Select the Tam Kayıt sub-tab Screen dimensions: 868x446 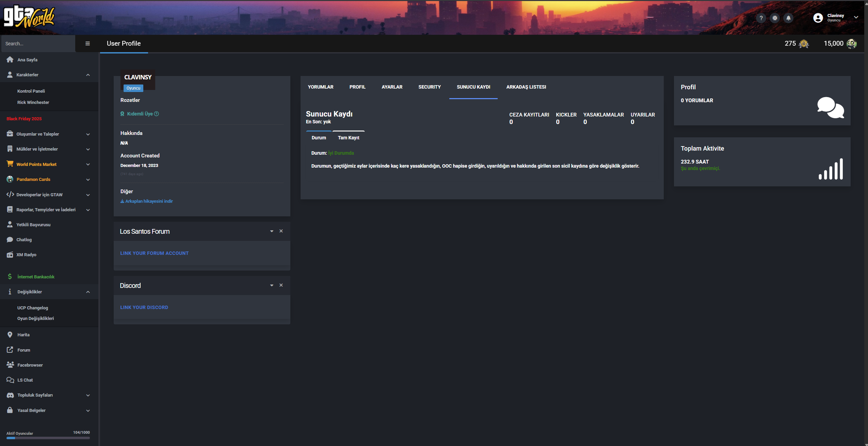[x=349, y=138]
